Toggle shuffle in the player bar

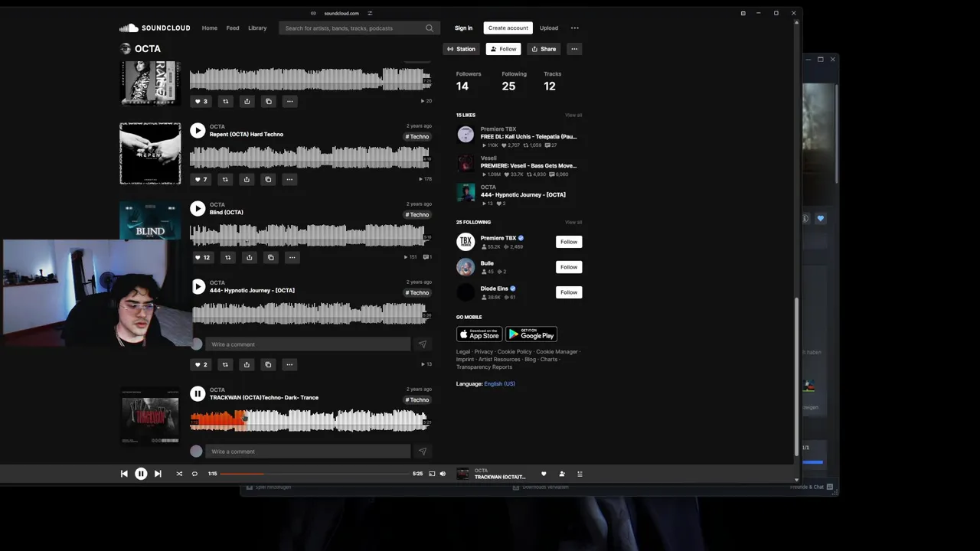coord(179,474)
